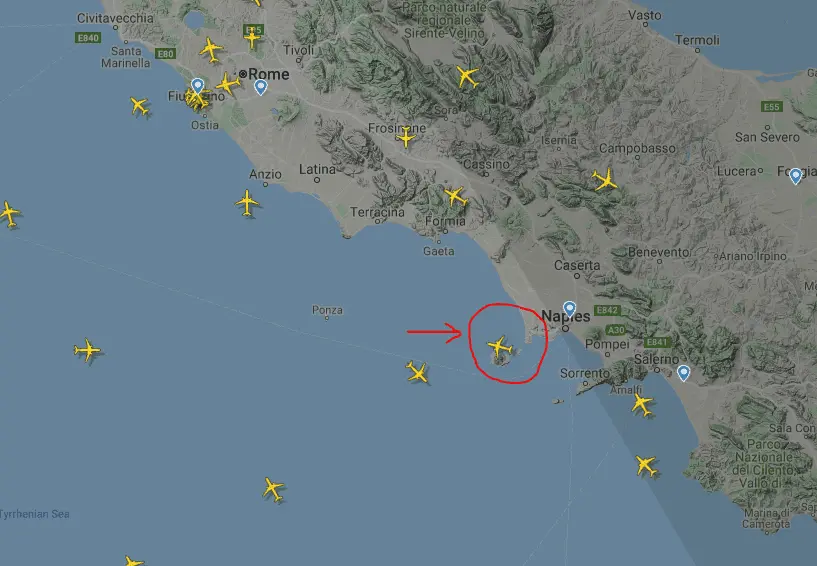Select the plane over the E35 road marker
817x566 pixels.
click(x=252, y=38)
